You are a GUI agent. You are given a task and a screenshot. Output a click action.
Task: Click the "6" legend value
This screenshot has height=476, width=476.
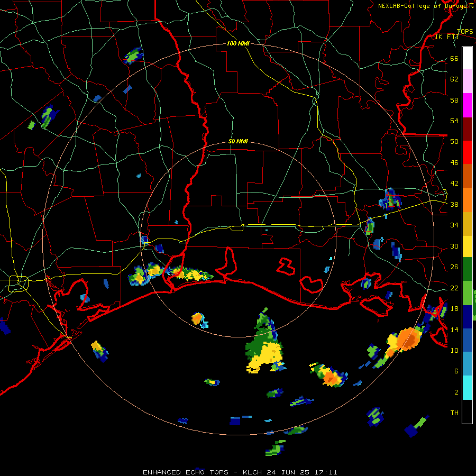click(456, 371)
